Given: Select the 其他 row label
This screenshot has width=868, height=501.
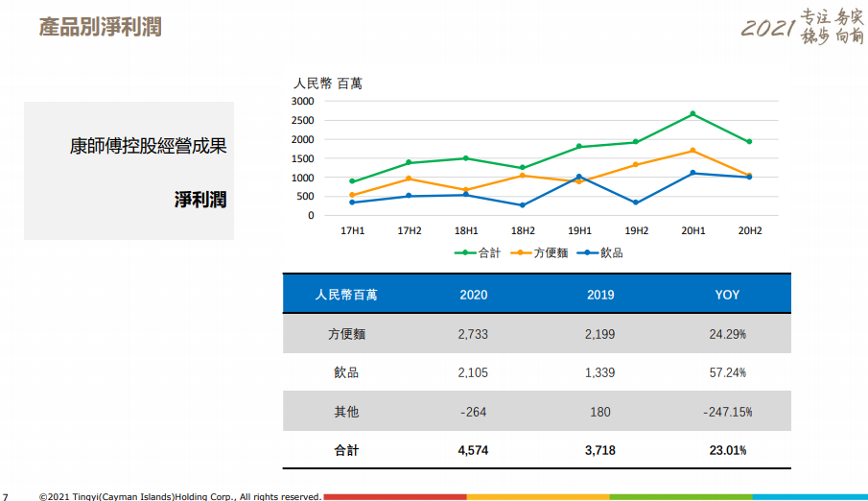Looking at the screenshot, I should click(x=346, y=412).
